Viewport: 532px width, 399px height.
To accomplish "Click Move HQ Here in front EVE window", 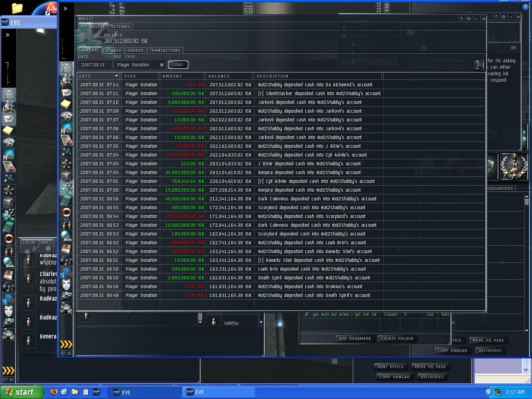I will coord(488,340).
